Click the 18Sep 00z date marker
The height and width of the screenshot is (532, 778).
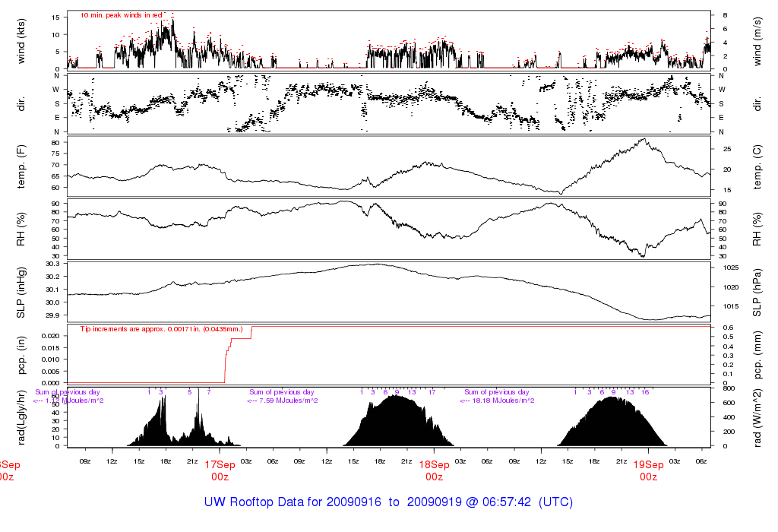point(434,470)
